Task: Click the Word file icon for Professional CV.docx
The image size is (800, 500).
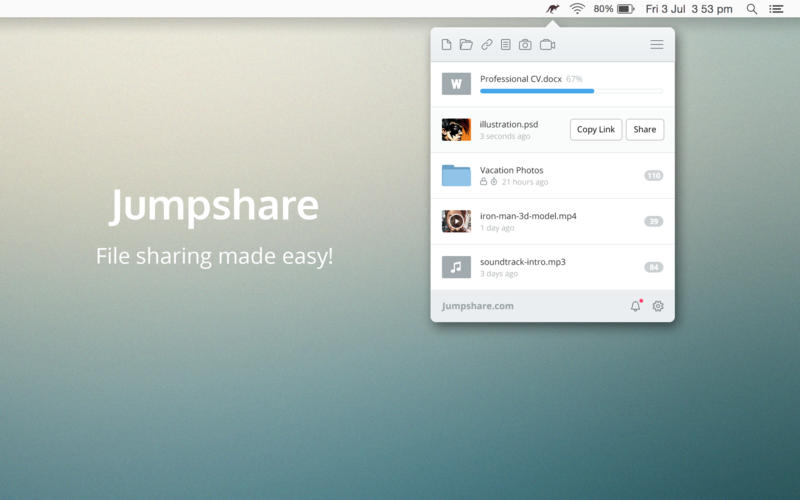Action: 456,84
